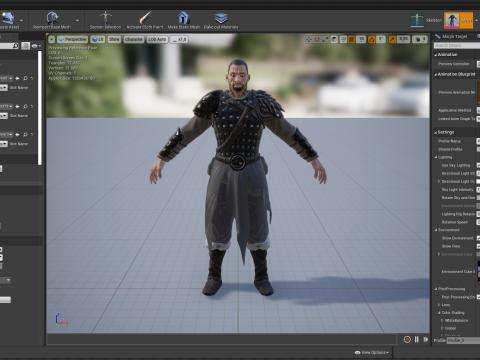Click the Reimport Base Mesh toolbar icon
This screenshot has height=360, width=480.
point(52,18)
